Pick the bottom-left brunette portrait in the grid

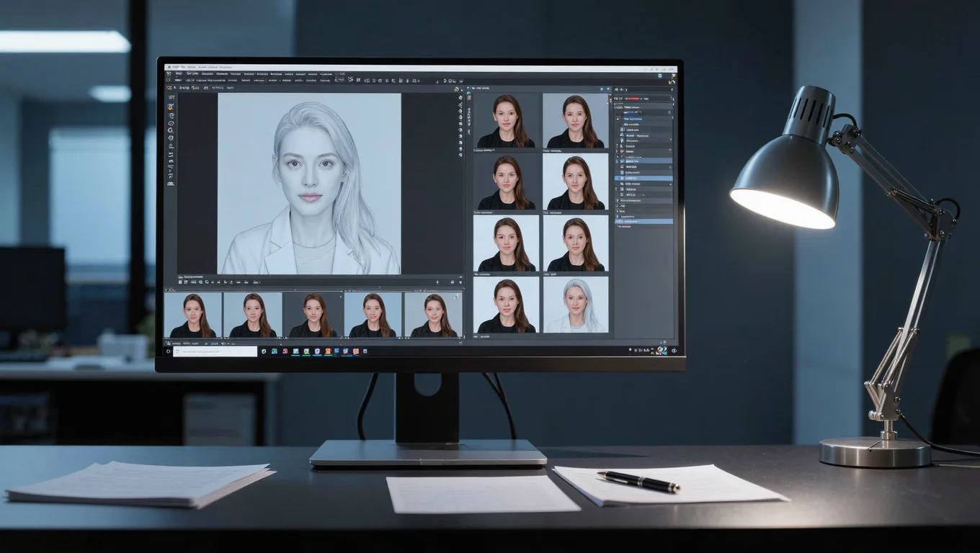(506, 305)
